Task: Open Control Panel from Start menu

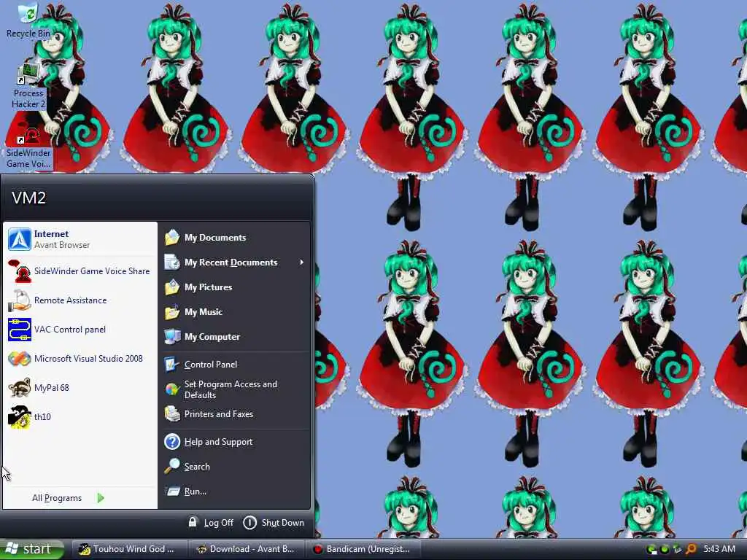Action: pos(235,365)
